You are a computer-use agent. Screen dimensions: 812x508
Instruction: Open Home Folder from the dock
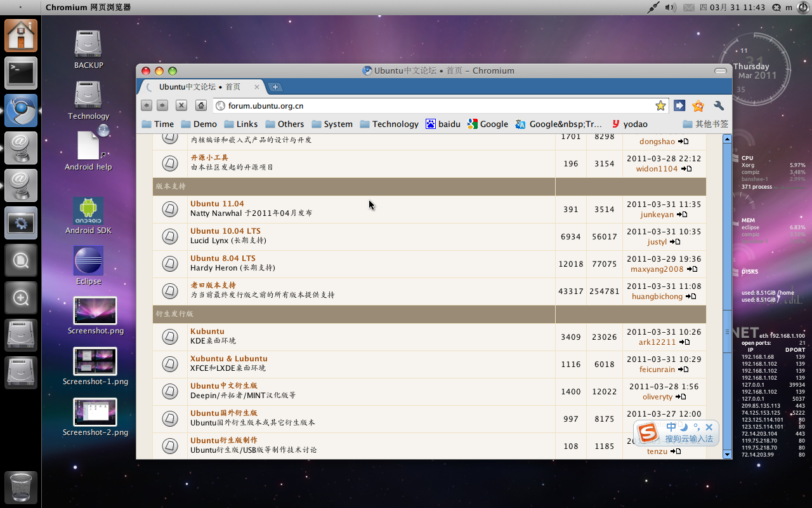(x=22, y=36)
